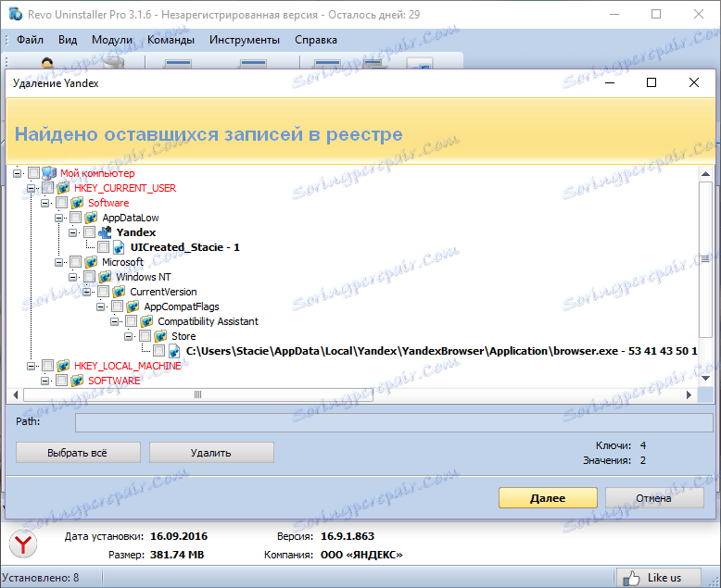The width and height of the screenshot is (721, 588).
Task: Click the CurrentVersion registry folder icon
Action: [x=120, y=292]
